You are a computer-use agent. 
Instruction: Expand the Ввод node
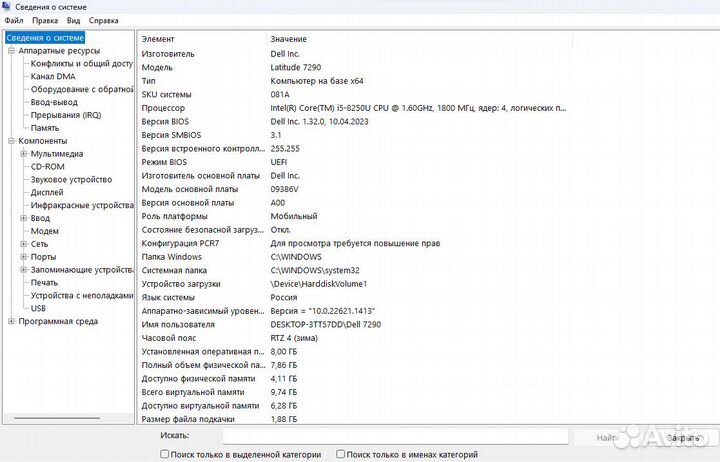(x=23, y=218)
